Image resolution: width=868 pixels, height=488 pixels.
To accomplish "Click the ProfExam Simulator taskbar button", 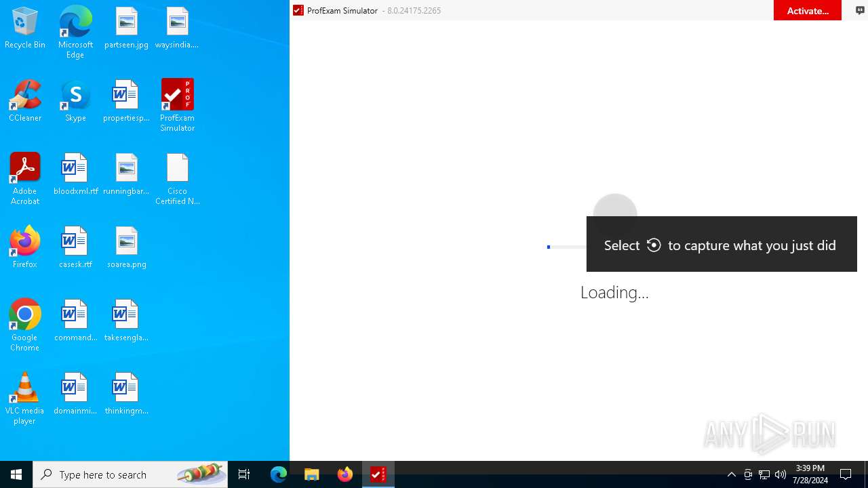I will (378, 474).
